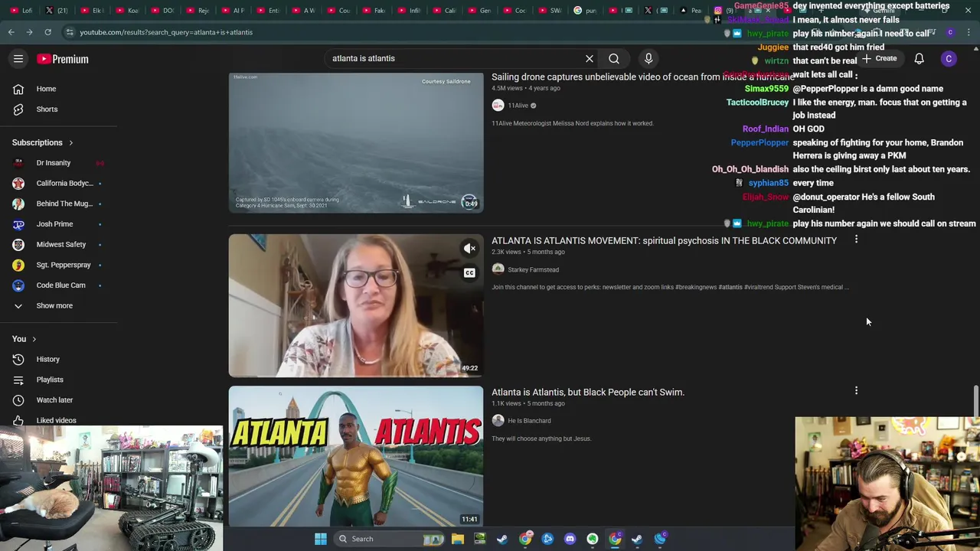Switch to the Google 'pun' browser tab
Image resolution: width=980 pixels, height=551 pixels.
coord(584,10)
